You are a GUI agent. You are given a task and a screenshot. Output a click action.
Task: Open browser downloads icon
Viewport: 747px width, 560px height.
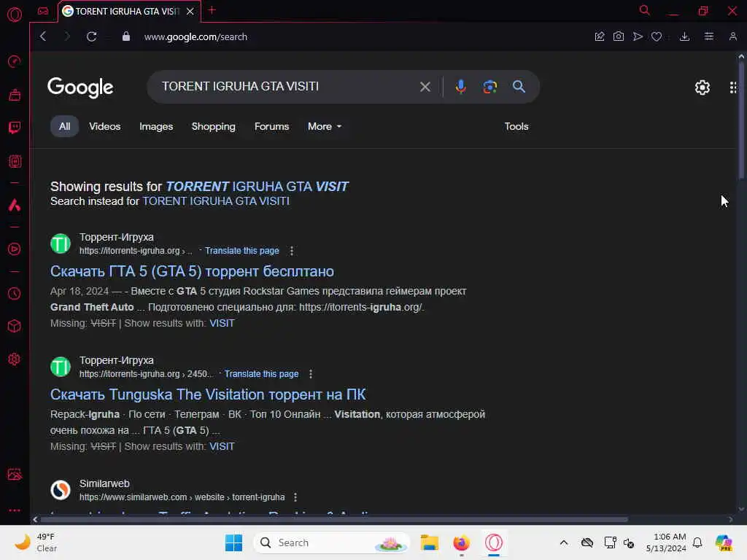pos(684,36)
